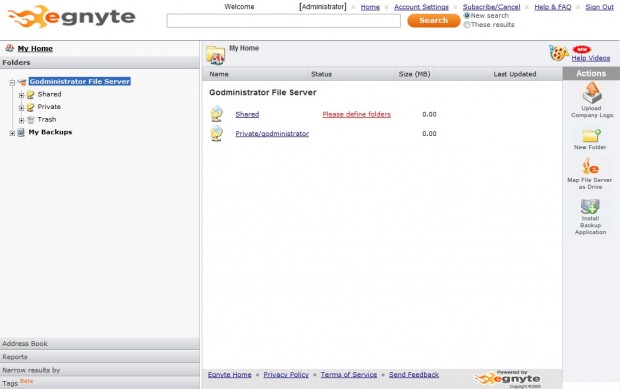620x389 pixels.
Task: Expand the Private folder tree node
Action: 21,108
